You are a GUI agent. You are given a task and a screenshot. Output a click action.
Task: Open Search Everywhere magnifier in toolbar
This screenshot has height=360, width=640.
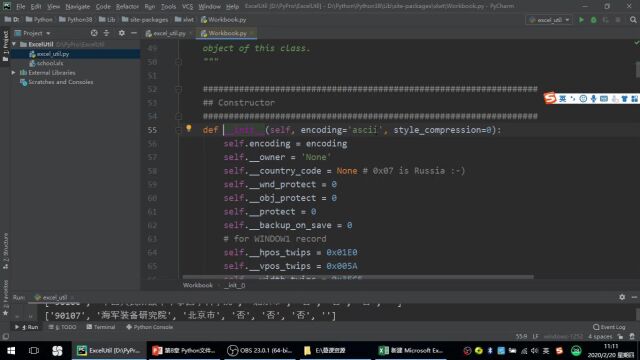coord(633,20)
